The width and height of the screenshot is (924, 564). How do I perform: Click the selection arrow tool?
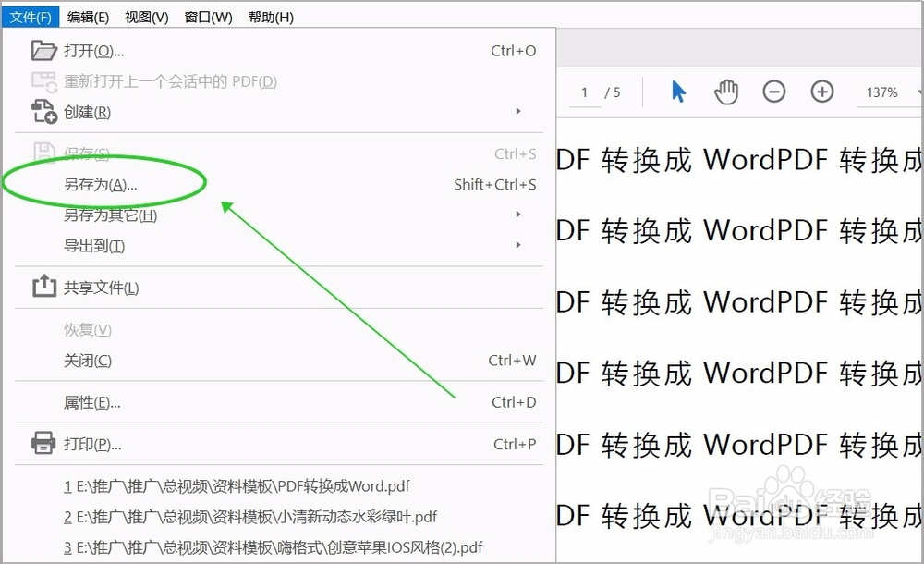pos(678,92)
